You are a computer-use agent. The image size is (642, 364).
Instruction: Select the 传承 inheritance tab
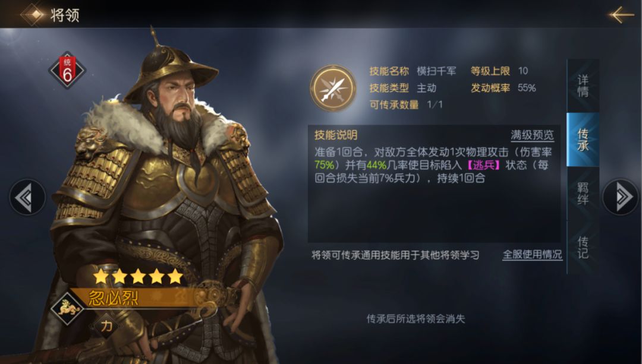point(583,140)
